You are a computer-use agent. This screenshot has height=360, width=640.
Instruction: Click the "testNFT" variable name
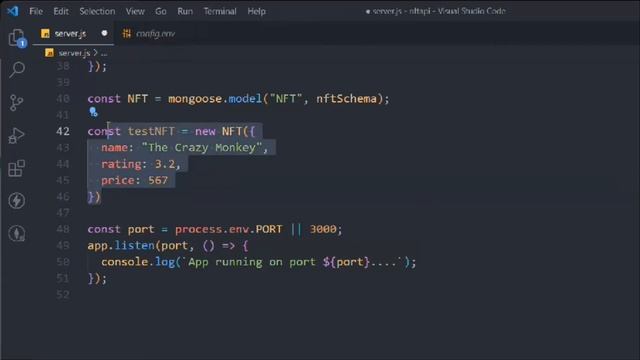coord(151,131)
